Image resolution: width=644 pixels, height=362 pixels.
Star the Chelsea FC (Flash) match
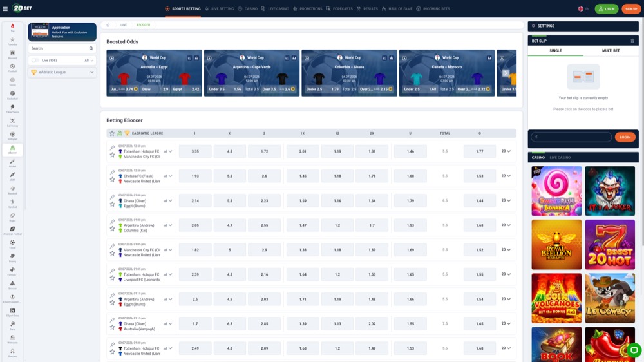[x=112, y=180]
